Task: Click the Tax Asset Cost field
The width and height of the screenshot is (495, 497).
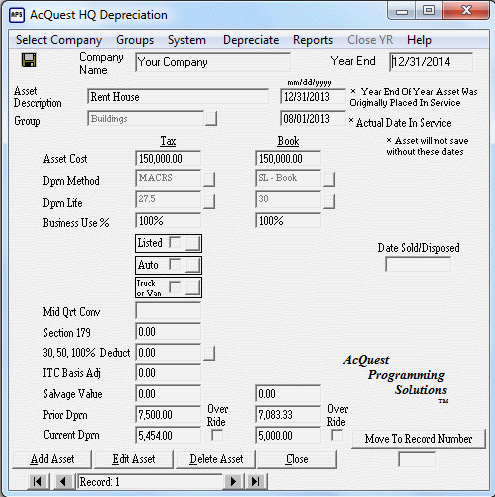Action: click(168, 158)
